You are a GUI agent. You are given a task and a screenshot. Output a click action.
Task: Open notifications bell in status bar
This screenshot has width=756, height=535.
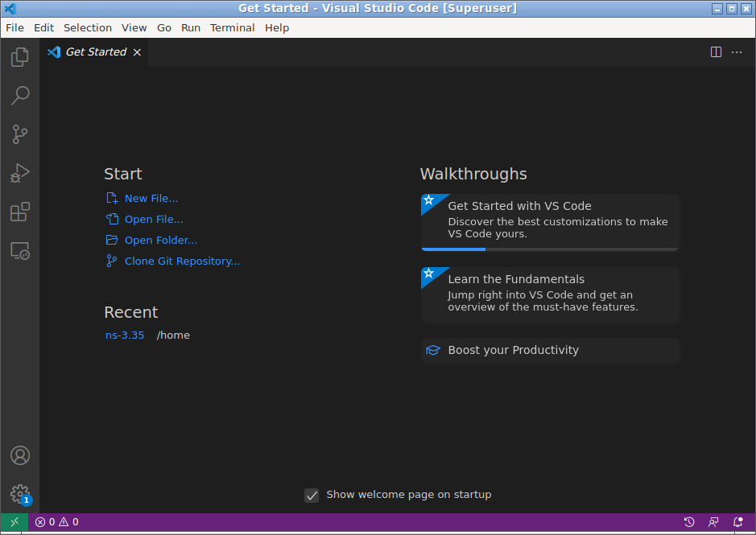click(x=737, y=522)
